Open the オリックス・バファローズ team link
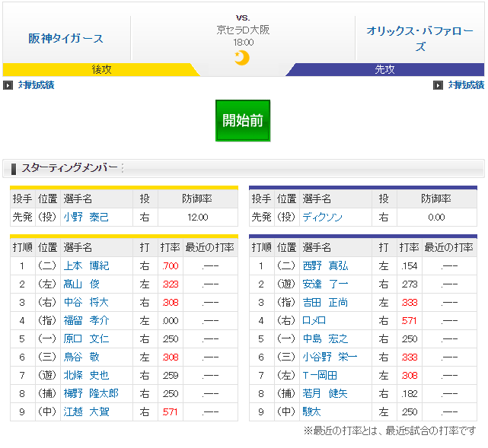488x448 pixels. point(419,39)
